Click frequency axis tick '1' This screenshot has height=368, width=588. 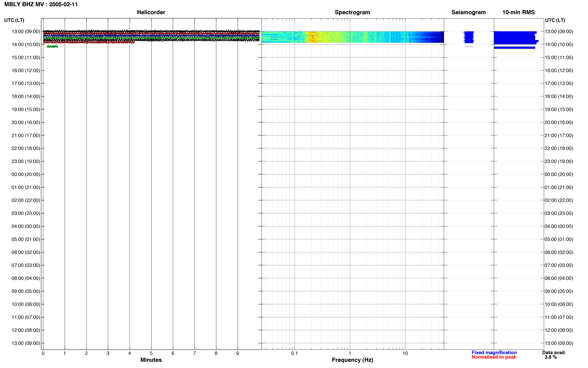pyautogui.click(x=350, y=353)
